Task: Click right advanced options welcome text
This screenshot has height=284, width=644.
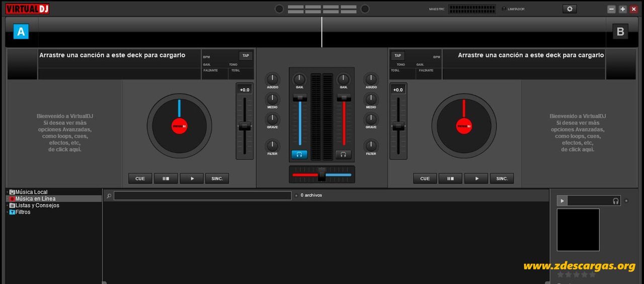Action: click(578, 133)
